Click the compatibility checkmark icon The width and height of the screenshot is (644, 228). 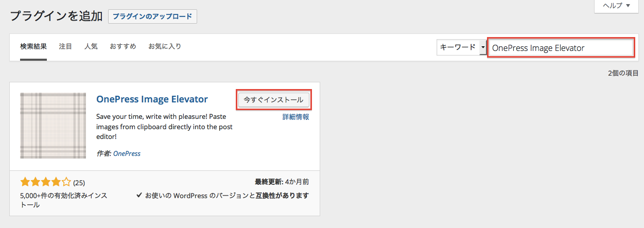click(139, 196)
